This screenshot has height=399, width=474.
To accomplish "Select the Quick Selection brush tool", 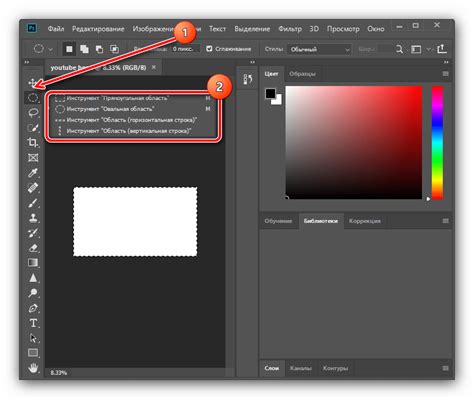I will coord(33,128).
